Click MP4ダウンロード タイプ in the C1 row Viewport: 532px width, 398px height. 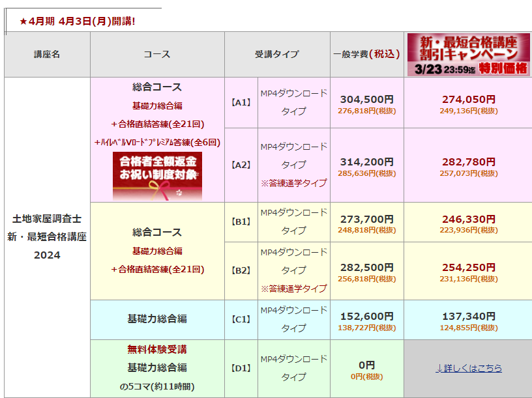pyautogui.click(x=294, y=319)
